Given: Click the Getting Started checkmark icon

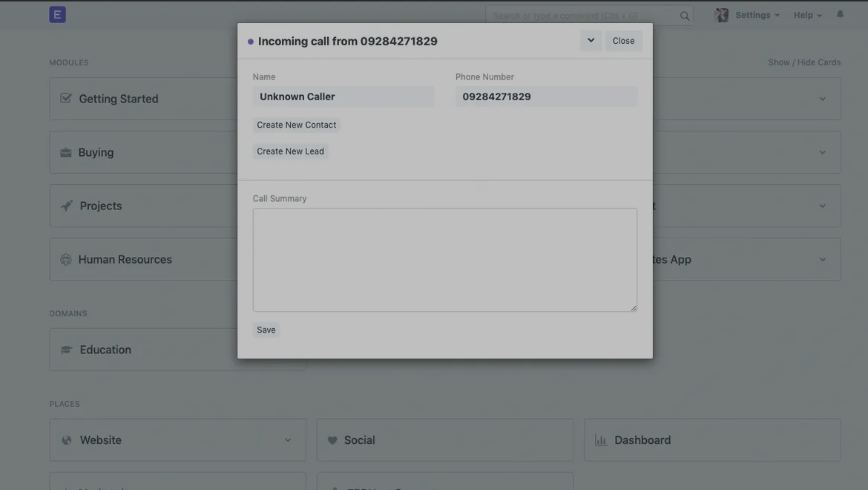Looking at the screenshot, I should click(66, 98).
